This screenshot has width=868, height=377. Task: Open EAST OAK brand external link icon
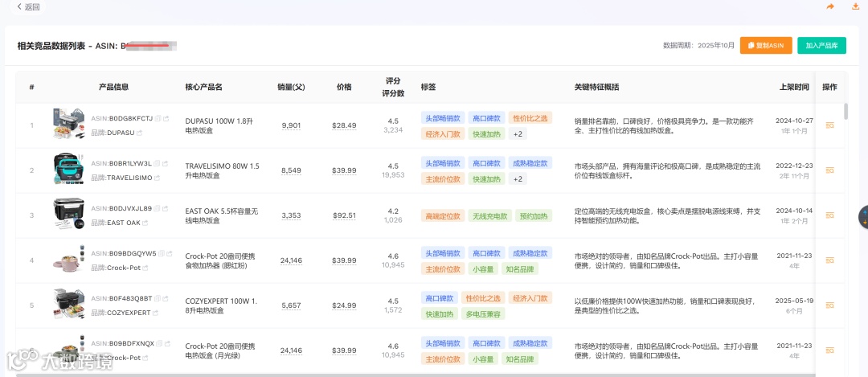145,223
